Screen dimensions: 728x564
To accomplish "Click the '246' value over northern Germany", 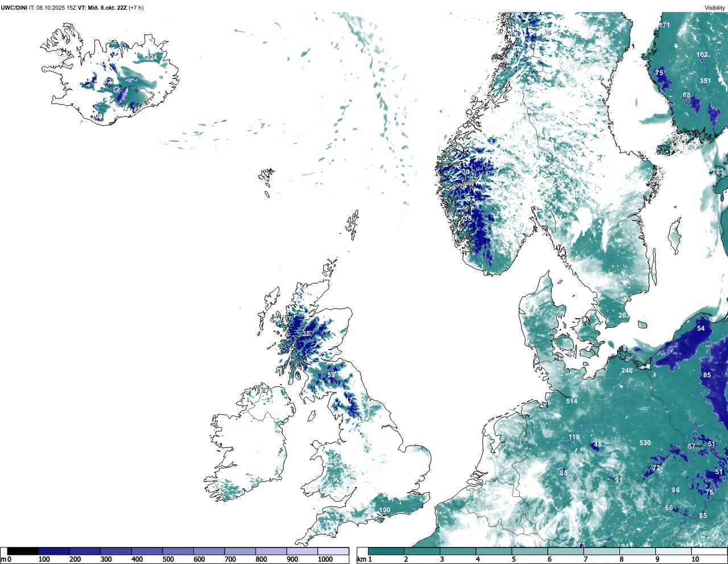I will pos(627,370).
